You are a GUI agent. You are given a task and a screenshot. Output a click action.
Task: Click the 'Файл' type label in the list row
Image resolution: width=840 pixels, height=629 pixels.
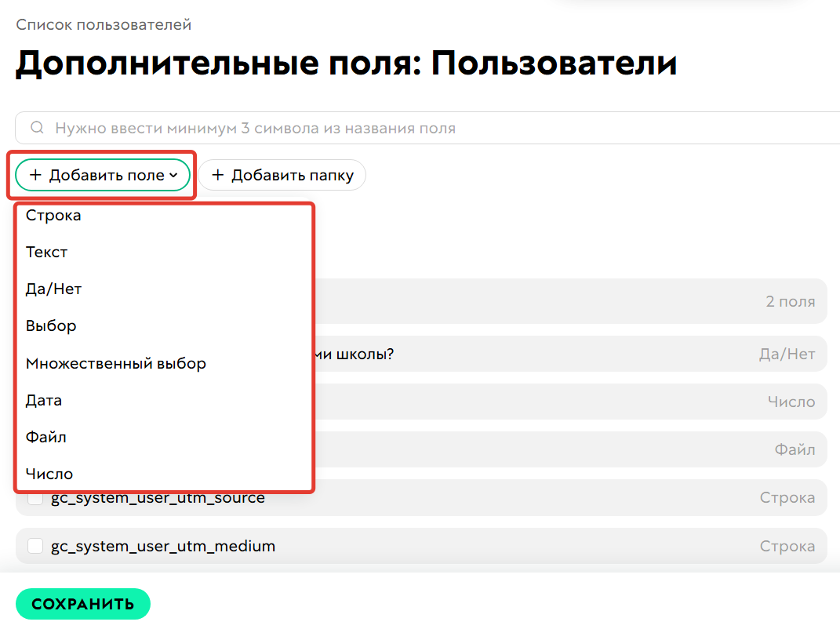(795, 449)
